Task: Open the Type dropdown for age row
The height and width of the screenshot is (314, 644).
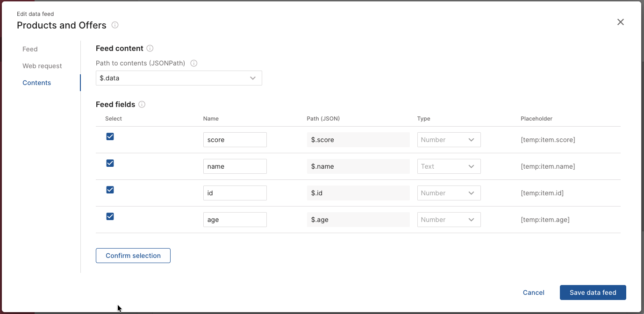Action: coord(449,220)
